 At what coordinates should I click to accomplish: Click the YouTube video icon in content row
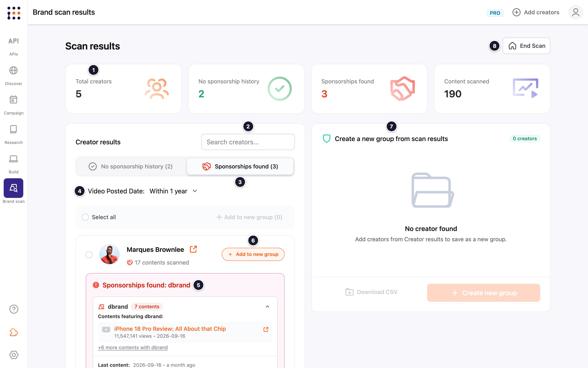coord(106,330)
